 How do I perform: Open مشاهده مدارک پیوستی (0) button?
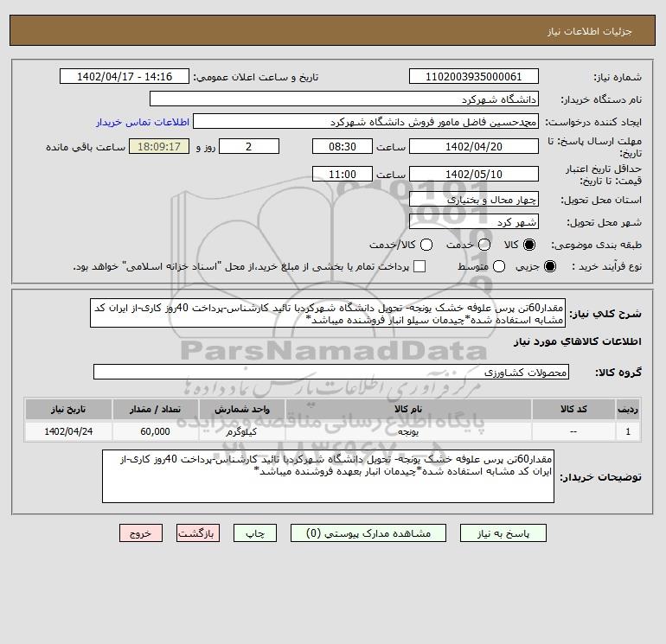(x=368, y=533)
